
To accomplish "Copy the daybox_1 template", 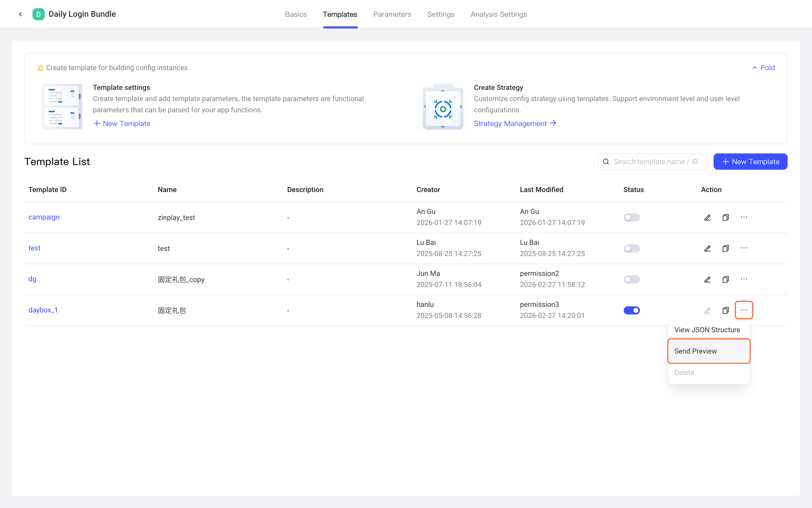I will (x=725, y=310).
